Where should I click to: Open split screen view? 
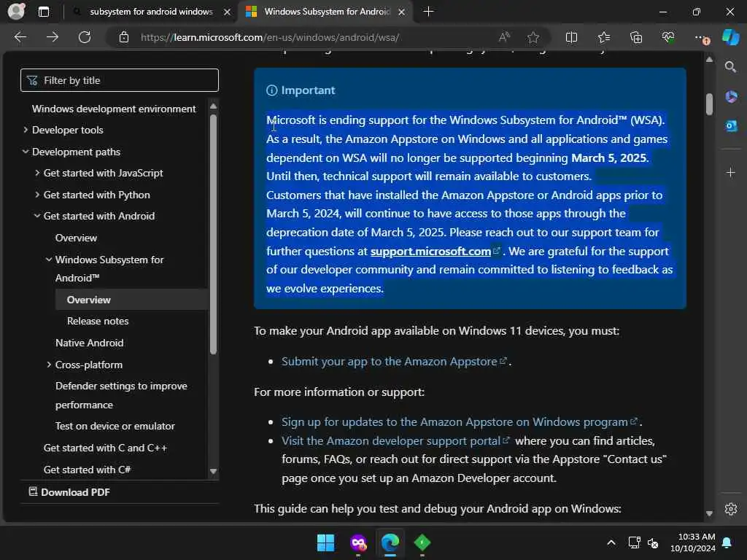[x=571, y=37]
